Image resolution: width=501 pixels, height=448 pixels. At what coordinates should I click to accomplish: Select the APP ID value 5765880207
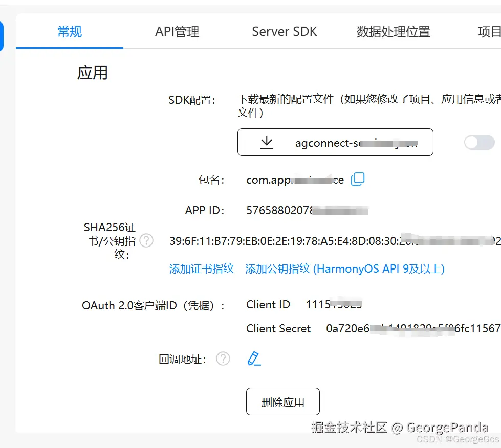coord(307,210)
